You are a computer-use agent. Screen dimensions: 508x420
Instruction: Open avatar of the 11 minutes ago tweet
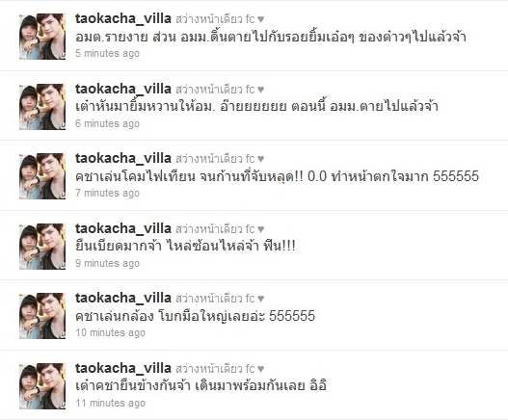click(x=42, y=386)
